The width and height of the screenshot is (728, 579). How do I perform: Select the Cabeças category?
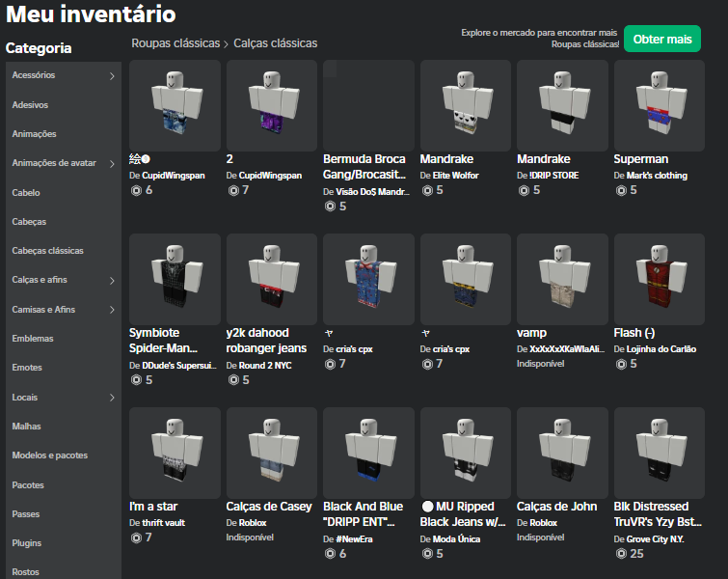tap(29, 222)
